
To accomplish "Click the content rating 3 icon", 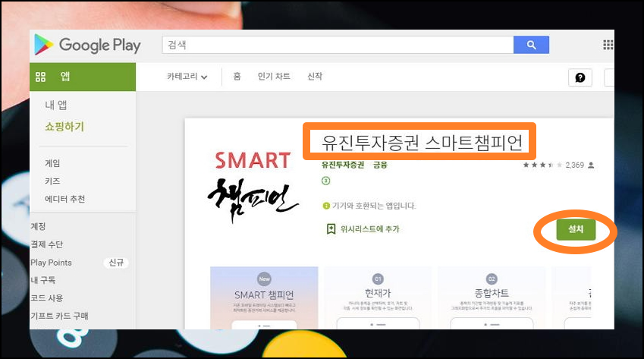I will 325,181.
